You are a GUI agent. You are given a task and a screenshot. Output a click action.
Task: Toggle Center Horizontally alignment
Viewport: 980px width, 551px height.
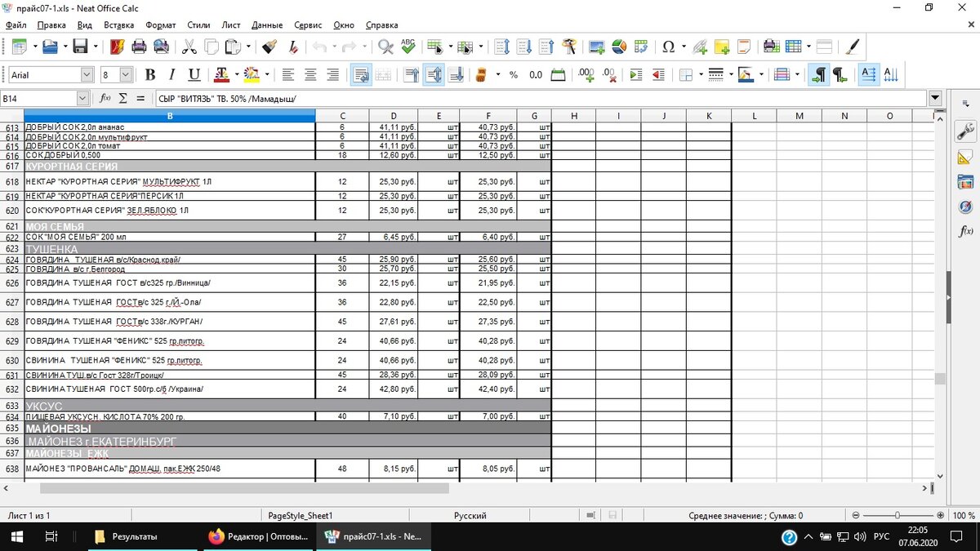pos(310,75)
